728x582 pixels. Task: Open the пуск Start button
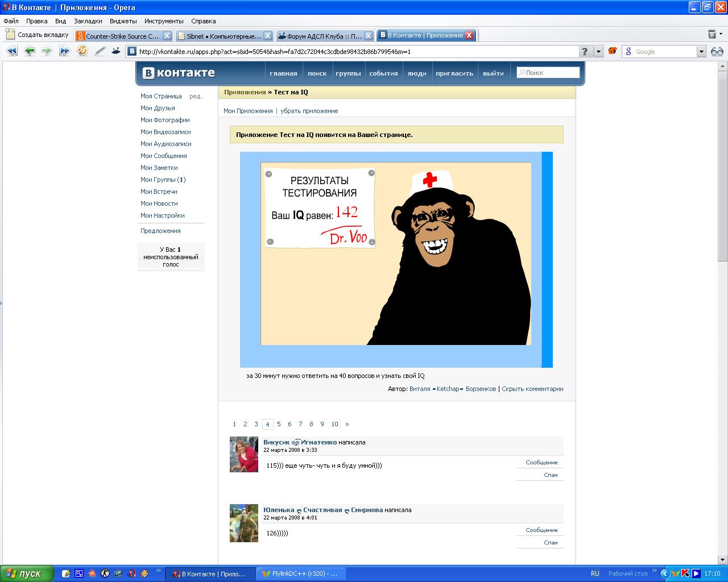coord(27,573)
